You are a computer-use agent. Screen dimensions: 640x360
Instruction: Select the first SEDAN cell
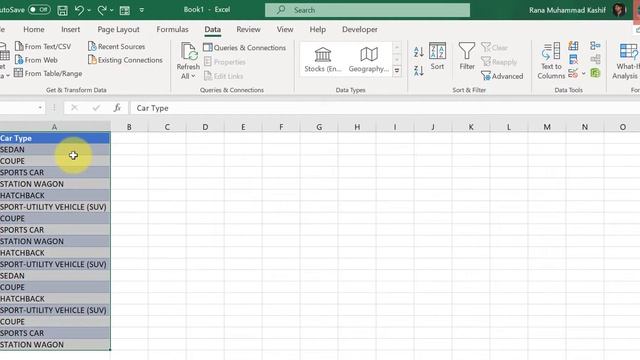click(x=55, y=149)
